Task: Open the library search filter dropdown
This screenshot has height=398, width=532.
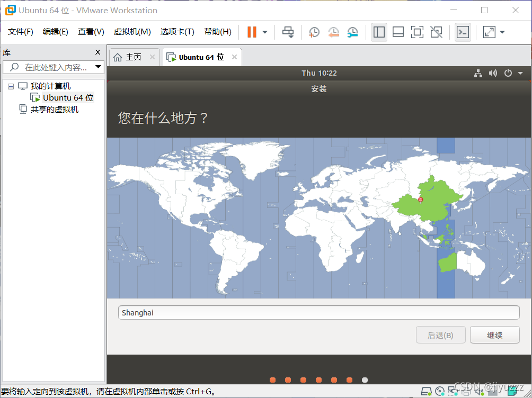Action: [x=99, y=67]
